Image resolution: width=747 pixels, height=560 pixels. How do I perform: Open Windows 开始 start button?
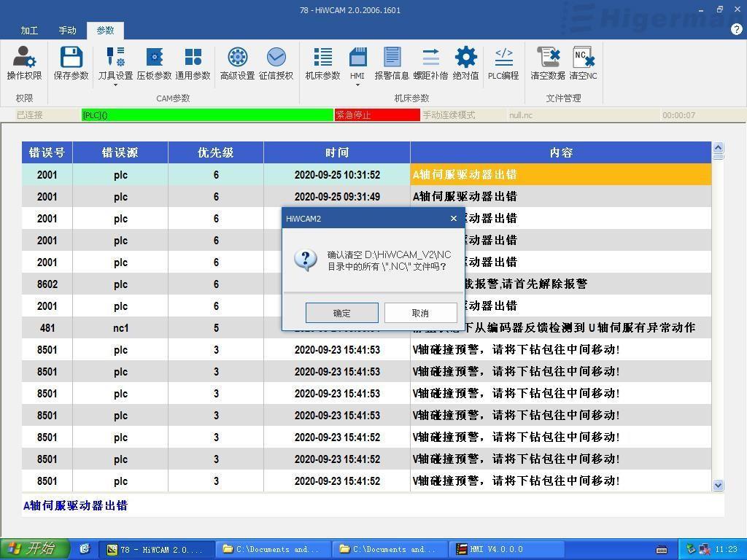tap(34, 549)
